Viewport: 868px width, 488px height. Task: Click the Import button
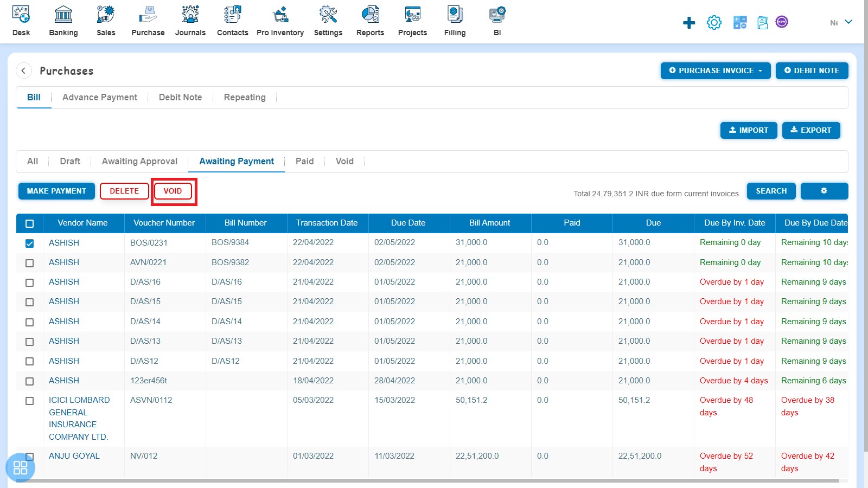coord(749,130)
